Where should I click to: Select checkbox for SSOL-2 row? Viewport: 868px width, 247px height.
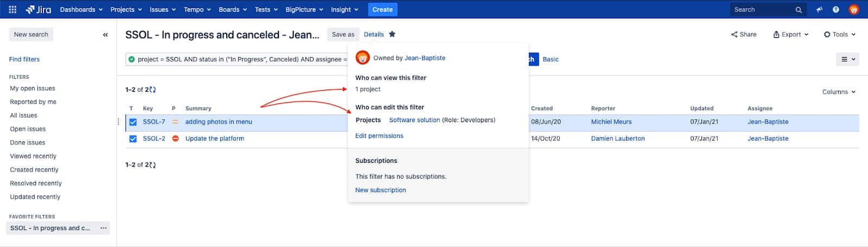(133, 139)
